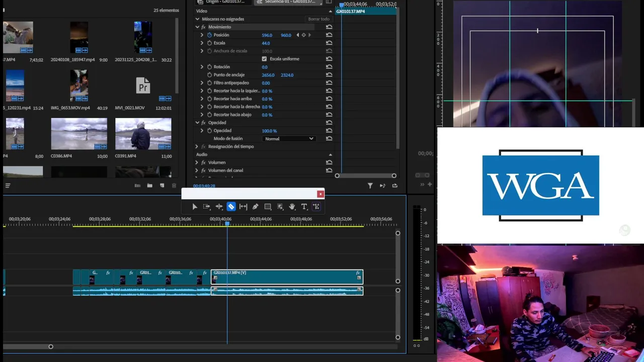Screen dimensions: 644x362
Task: Select the Ripple Edit tool
Action: click(x=219, y=207)
